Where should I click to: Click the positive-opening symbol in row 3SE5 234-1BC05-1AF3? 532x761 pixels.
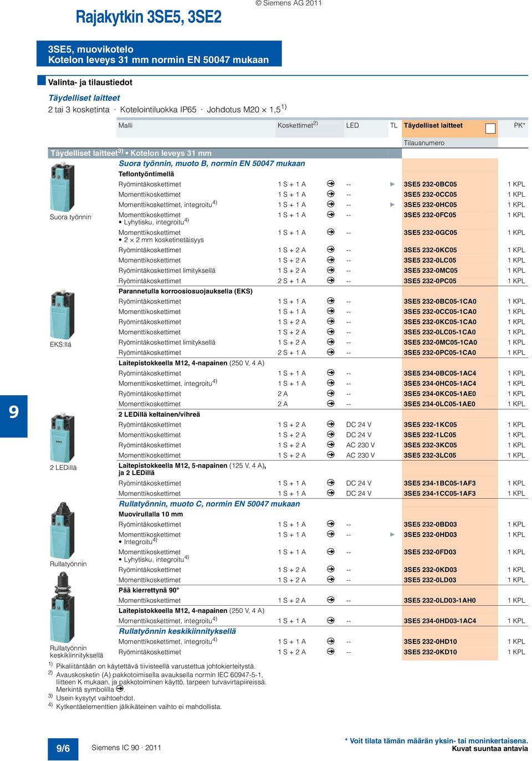click(331, 483)
